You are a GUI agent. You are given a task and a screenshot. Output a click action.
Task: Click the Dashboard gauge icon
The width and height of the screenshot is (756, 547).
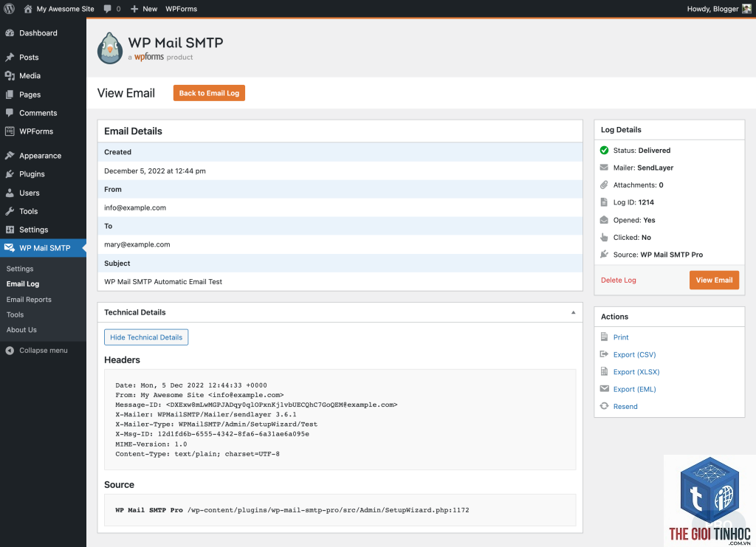tap(10, 32)
